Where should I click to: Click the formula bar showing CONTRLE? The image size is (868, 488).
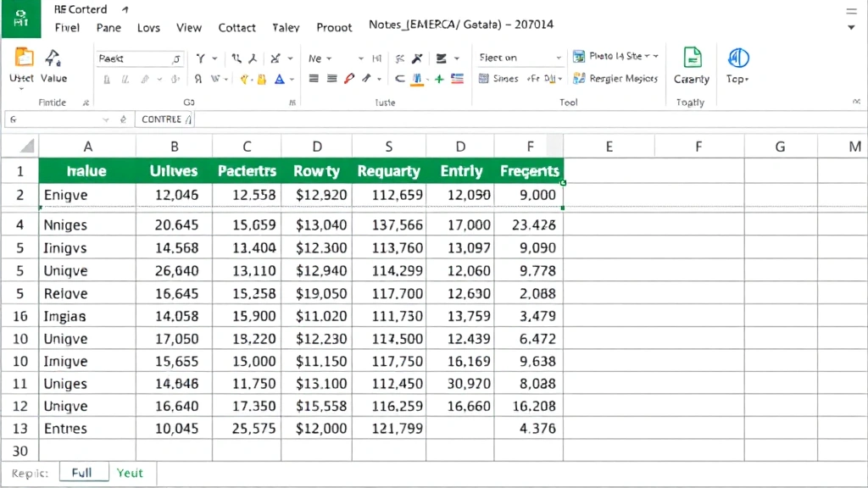coord(165,119)
